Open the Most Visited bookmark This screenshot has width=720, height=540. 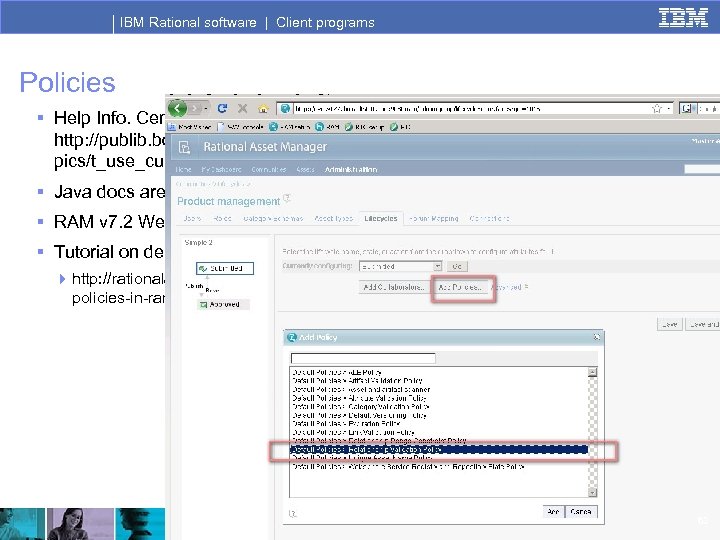[189, 127]
